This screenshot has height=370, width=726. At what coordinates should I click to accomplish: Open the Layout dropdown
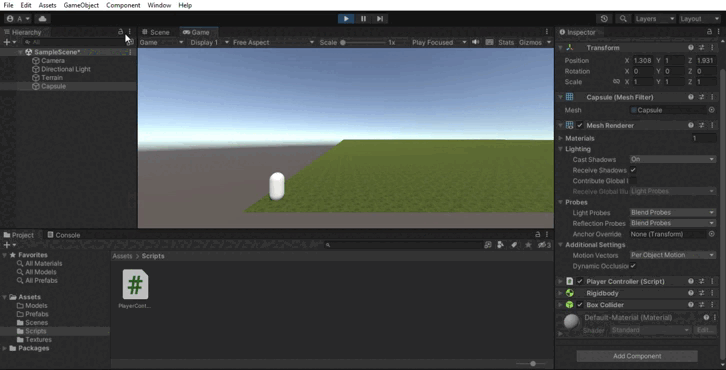699,19
